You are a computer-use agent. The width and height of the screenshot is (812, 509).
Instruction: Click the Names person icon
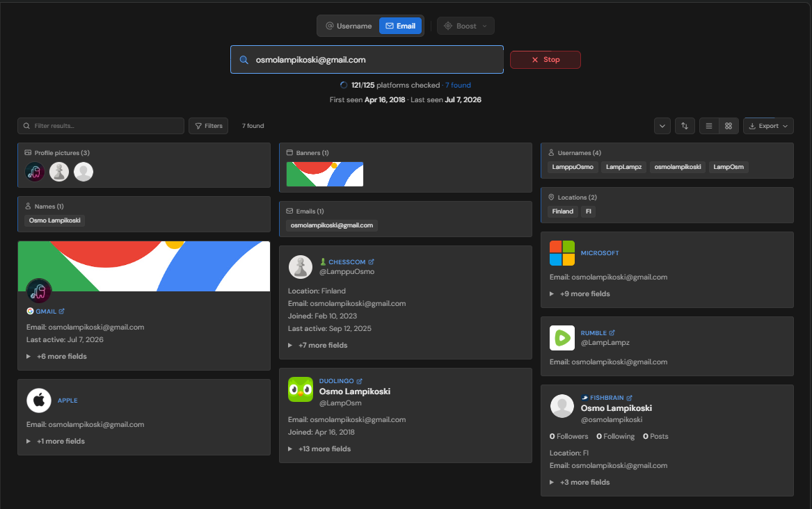28,206
